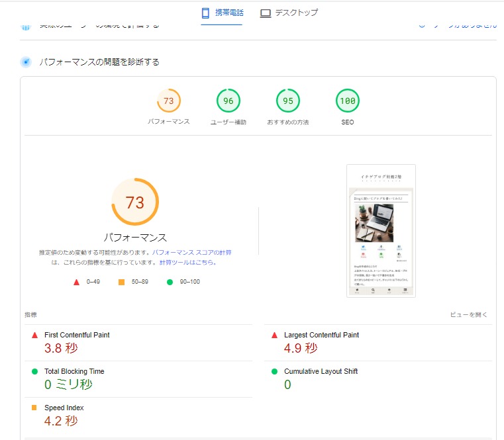Expand the metrics with ビューを開く
Viewport: 504px width, 440px height.
(x=468, y=315)
